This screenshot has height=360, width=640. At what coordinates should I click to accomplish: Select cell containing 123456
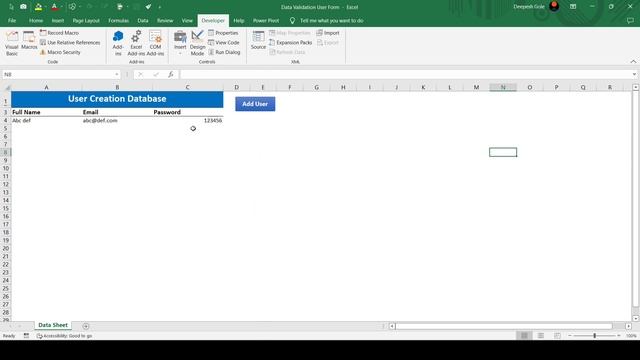pyautogui.click(x=188, y=120)
